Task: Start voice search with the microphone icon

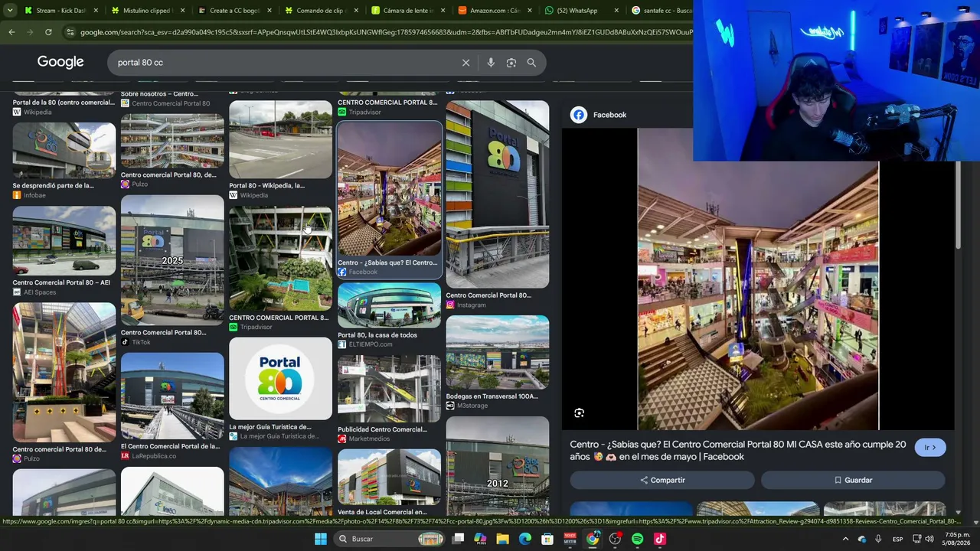Action: click(491, 63)
